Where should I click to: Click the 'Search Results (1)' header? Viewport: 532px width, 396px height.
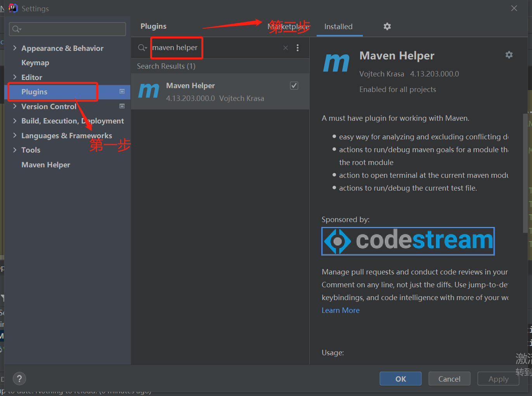point(166,66)
